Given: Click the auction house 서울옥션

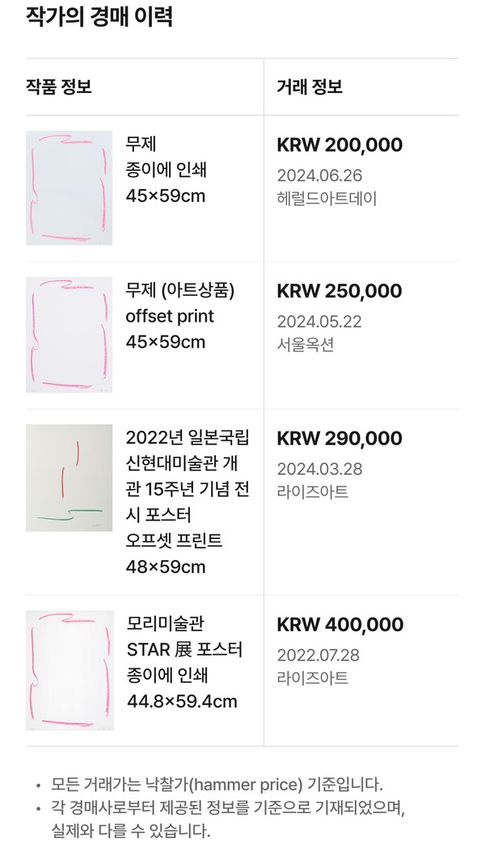Looking at the screenshot, I should (x=305, y=344).
